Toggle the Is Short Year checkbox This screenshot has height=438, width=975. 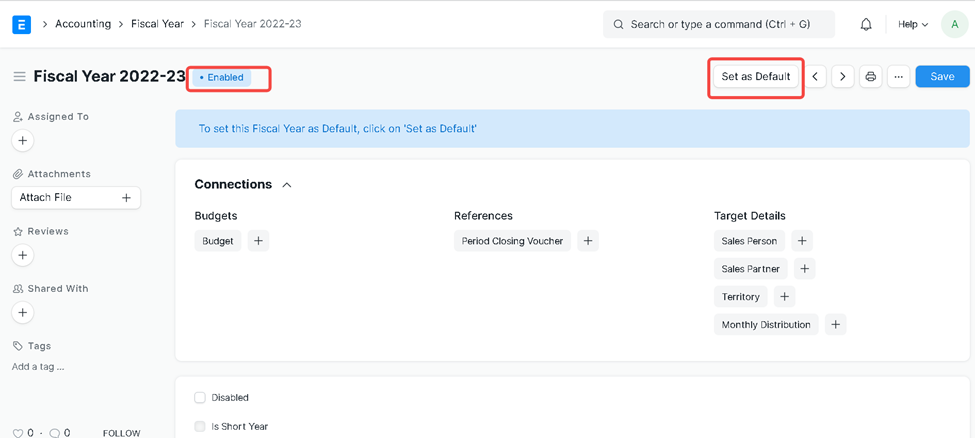click(200, 426)
